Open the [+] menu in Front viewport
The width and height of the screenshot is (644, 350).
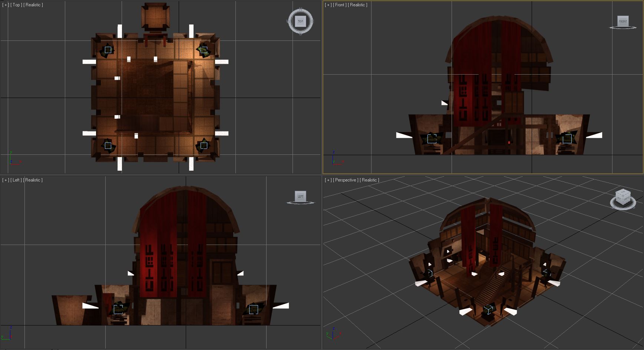tap(328, 5)
